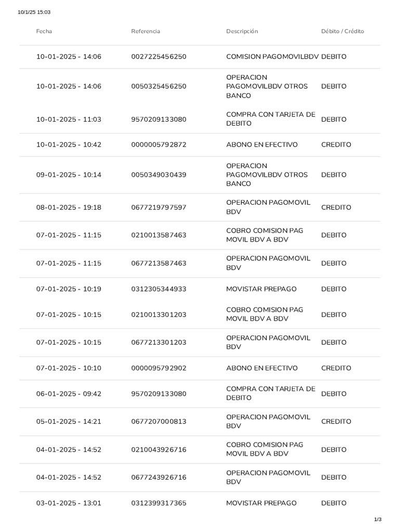Select reference number 0027225456250
Screen dimensions: 399x532
[158, 57]
